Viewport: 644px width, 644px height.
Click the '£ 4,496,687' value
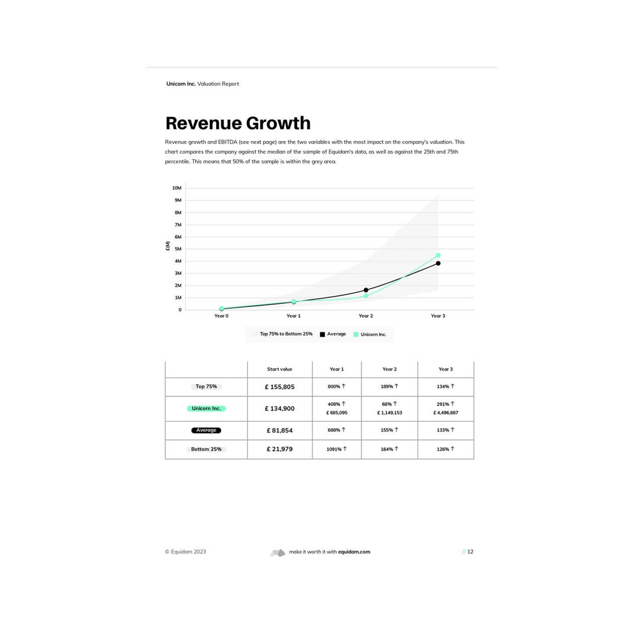click(x=446, y=413)
